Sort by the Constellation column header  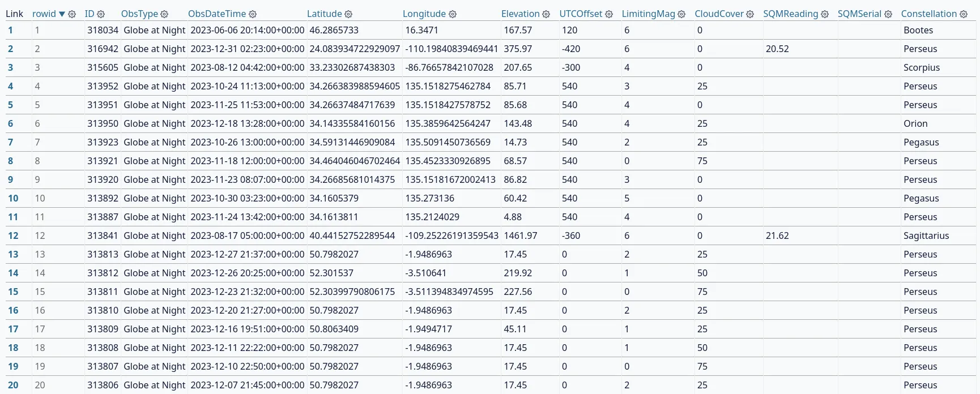click(929, 14)
